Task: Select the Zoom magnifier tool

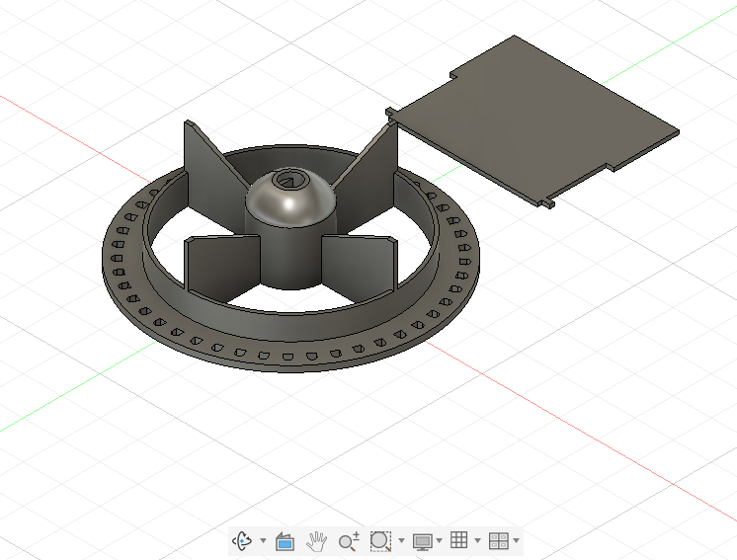Action: pos(349,541)
